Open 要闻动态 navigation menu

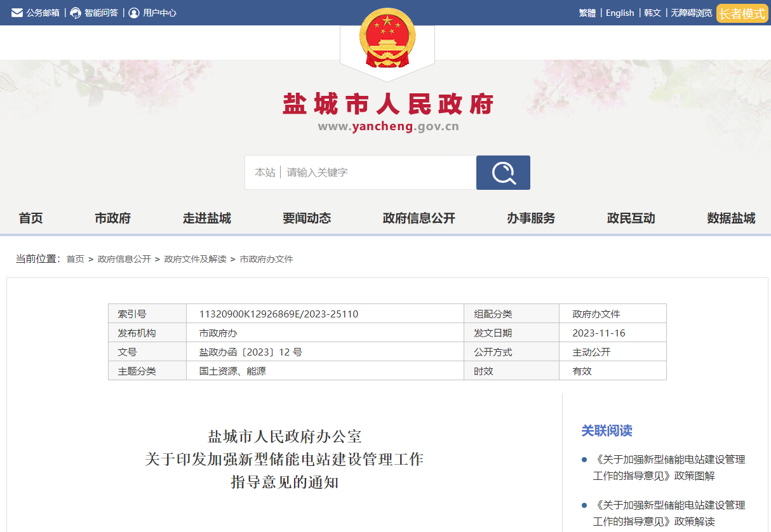click(x=307, y=218)
